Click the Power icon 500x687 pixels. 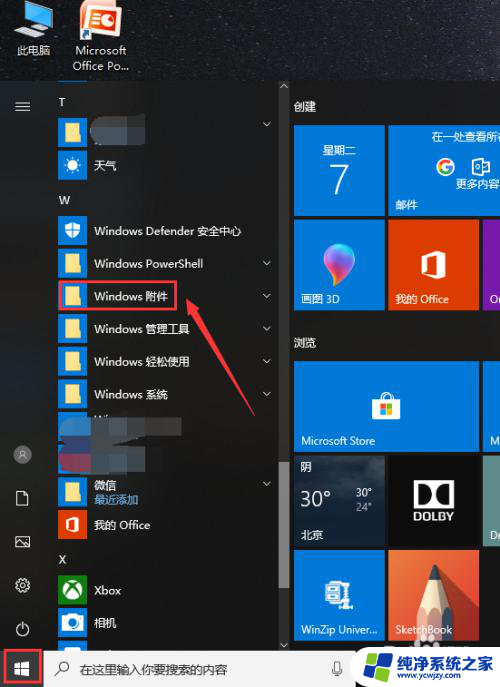click(x=23, y=630)
